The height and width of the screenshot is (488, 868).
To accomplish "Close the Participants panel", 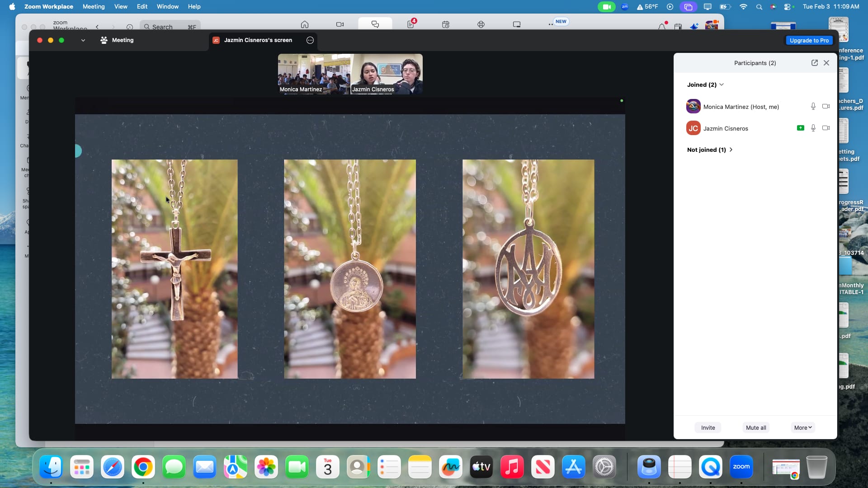I will coord(826,63).
